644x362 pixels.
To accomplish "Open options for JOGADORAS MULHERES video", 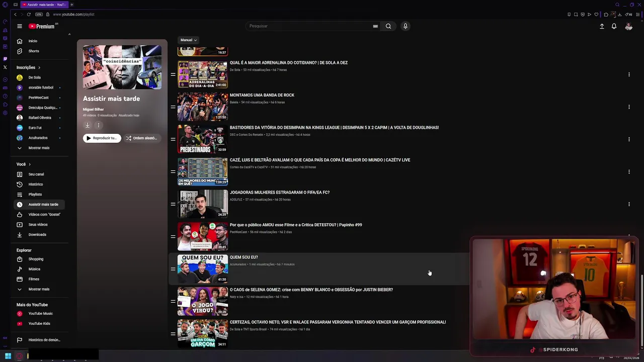I will (629, 204).
